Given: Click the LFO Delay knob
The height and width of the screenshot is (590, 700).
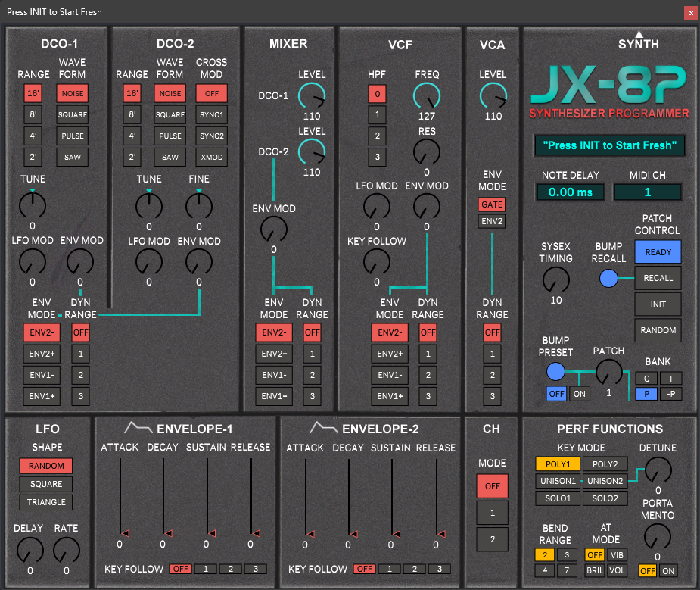Looking at the screenshot, I should click(30, 551).
